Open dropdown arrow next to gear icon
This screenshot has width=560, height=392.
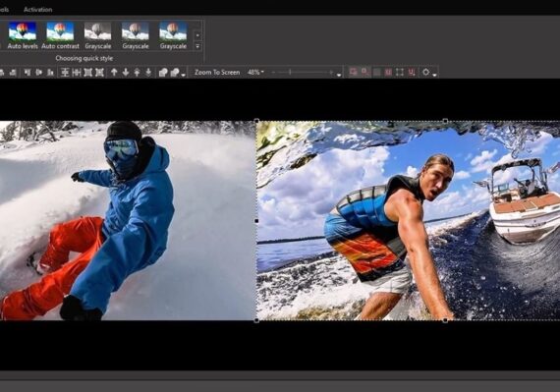tap(434, 75)
